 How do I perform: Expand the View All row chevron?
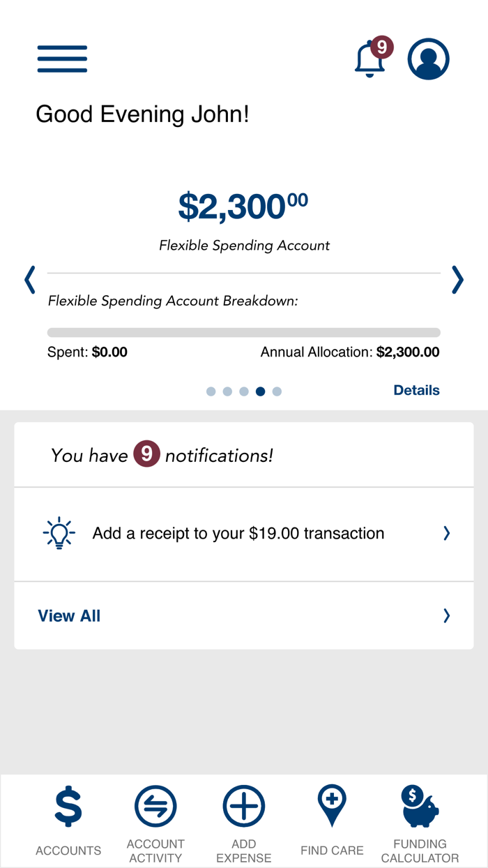click(447, 615)
